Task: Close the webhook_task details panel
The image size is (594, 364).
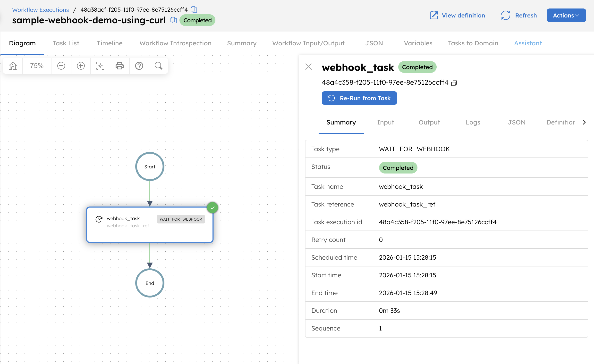Action: coord(308,66)
